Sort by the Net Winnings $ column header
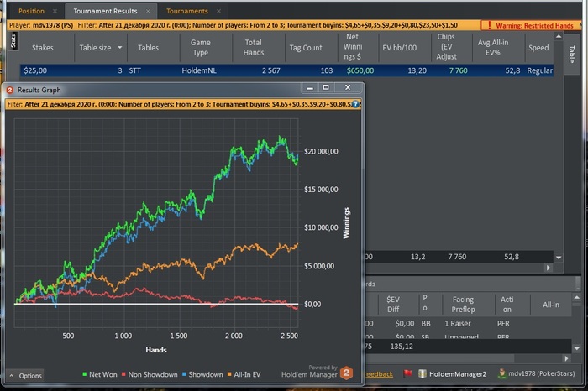This screenshot has width=588, height=391. [353, 47]
